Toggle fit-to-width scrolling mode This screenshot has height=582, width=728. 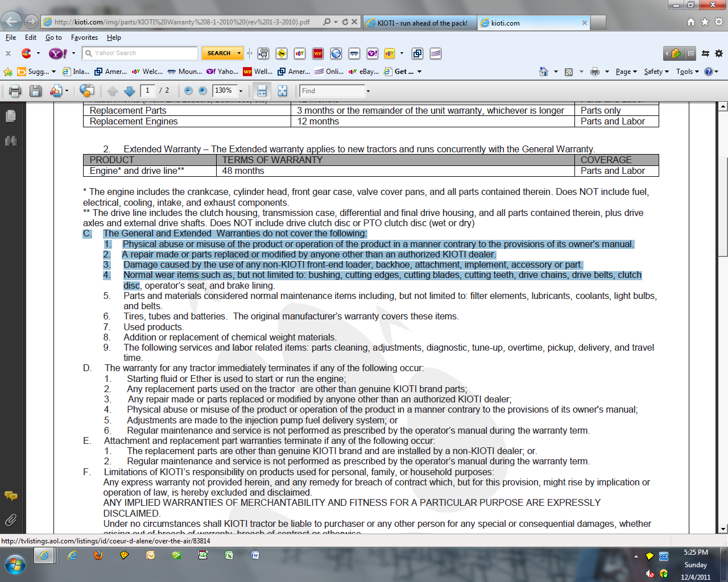(262, 91)
